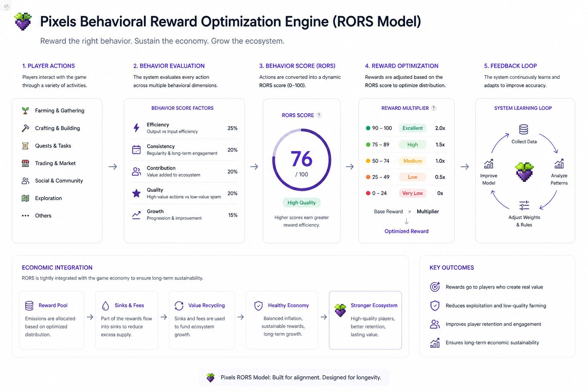
Task: Click the Consistency calendar icon
Action: tap(136, 150)
